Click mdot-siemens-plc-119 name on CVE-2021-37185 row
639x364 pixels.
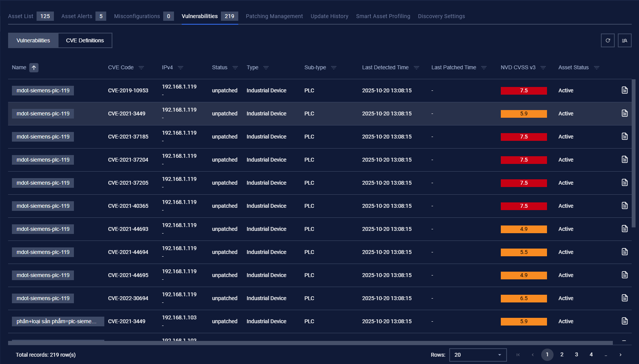43,137
